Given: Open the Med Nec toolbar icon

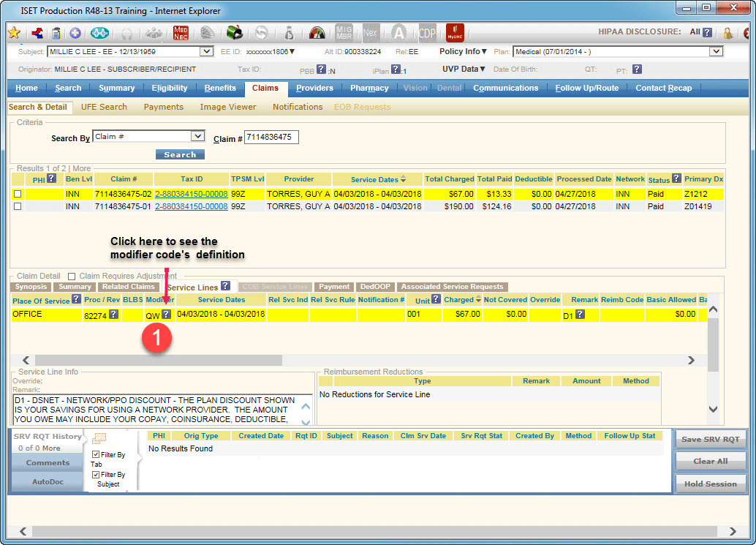Looking at the screenshot, I should (181, 33).
